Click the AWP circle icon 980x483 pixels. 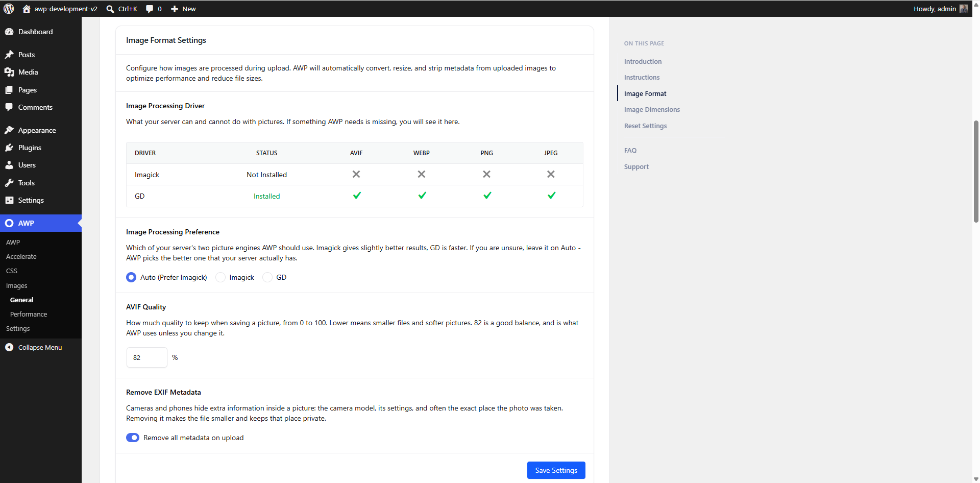(9, 223)
